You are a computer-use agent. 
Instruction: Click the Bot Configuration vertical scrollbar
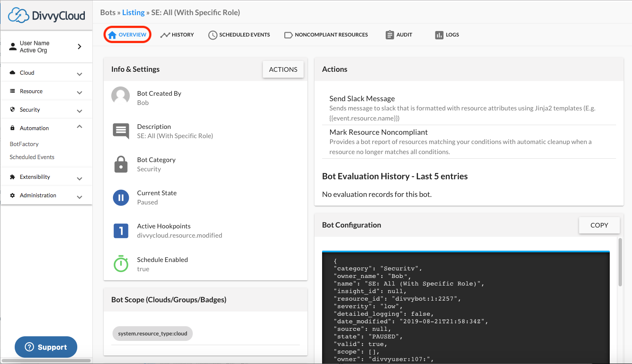pos(620,262)
